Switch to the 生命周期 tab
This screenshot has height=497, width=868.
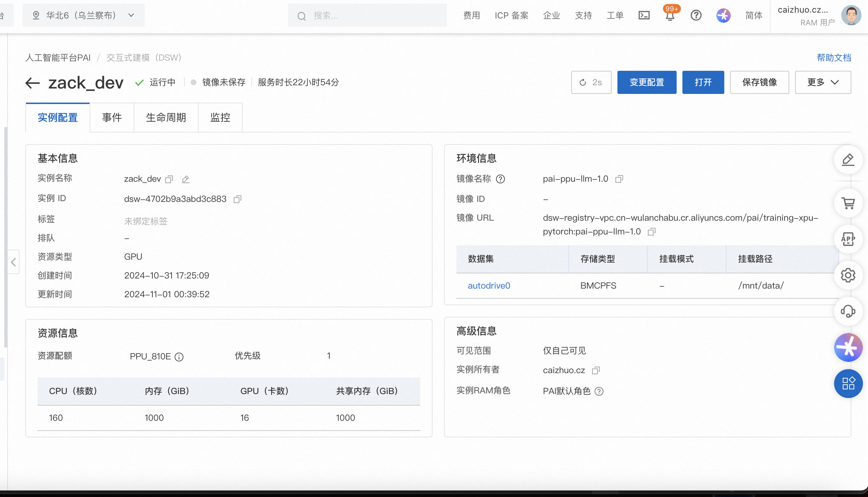(166, 117)
